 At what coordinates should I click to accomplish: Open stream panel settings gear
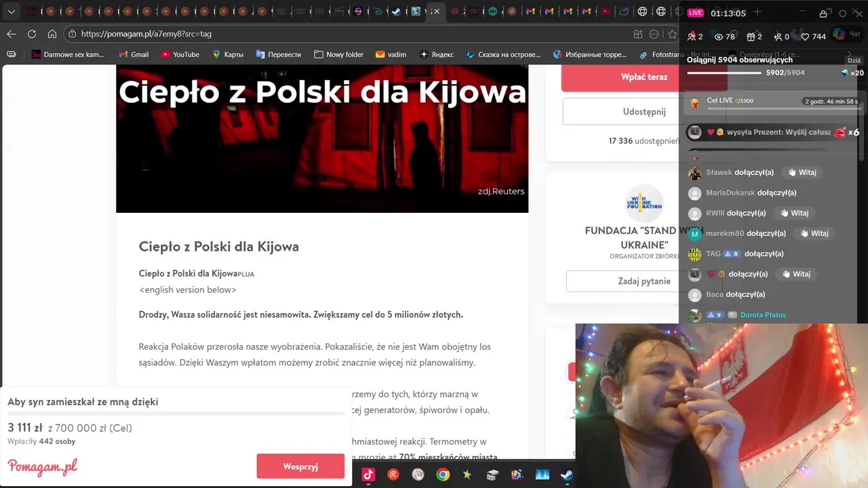842,13
